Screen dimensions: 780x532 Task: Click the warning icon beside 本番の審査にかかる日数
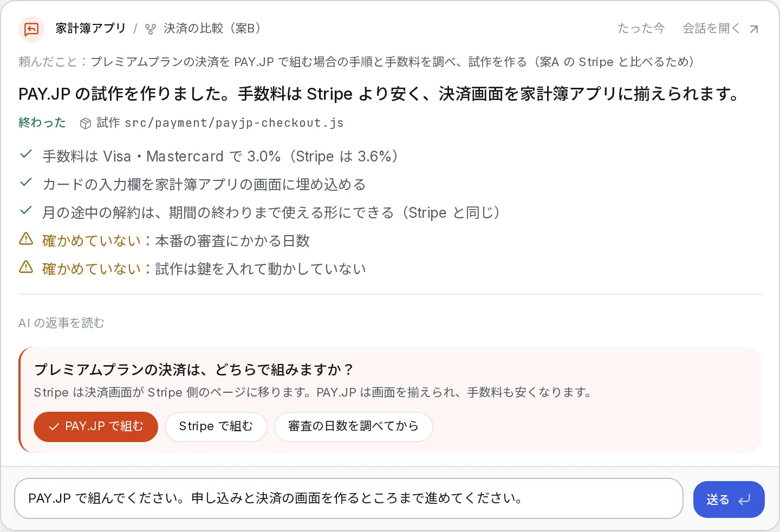pos(26,239)
